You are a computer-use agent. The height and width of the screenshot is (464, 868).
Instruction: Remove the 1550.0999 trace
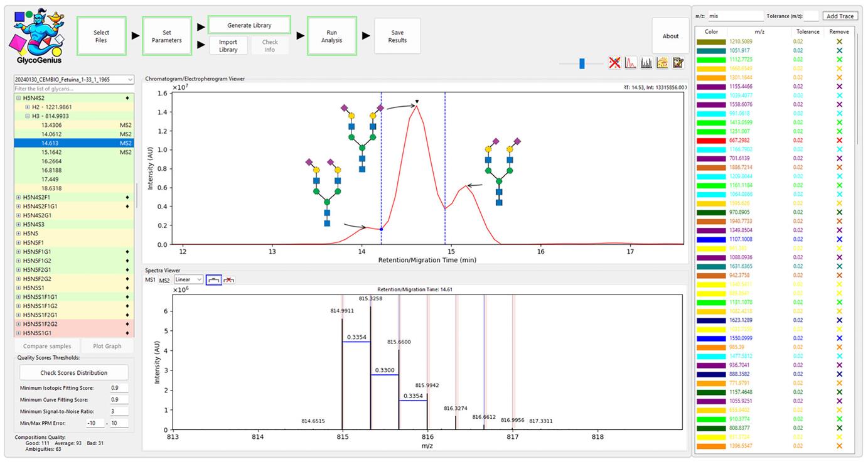[839, 338]
